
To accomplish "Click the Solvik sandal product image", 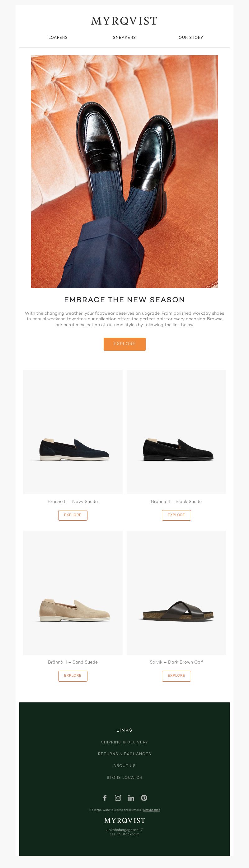I will 176,593.
